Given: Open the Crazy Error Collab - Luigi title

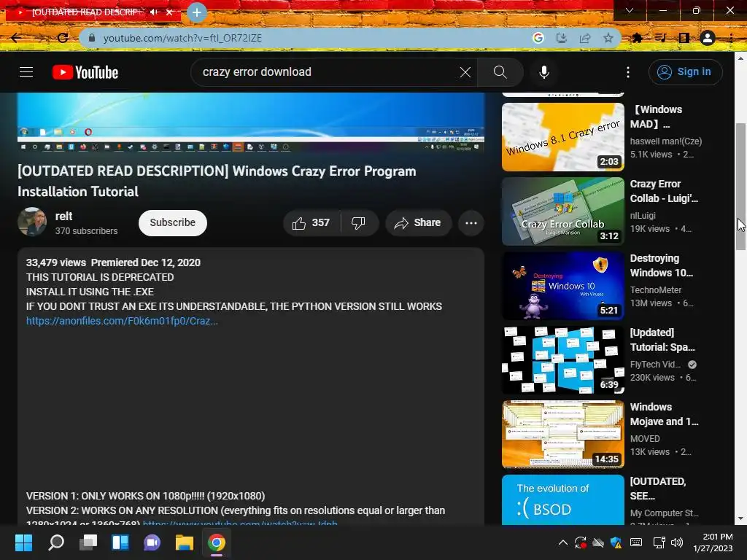Looking at the screenshot, I should pos(664,191).
